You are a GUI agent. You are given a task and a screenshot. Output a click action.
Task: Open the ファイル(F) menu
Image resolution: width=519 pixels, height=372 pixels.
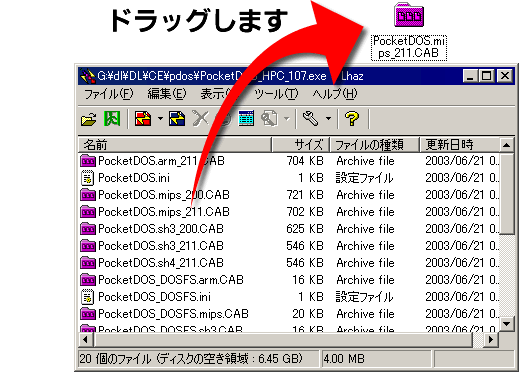pyautogui.click(x=109, y=94)
